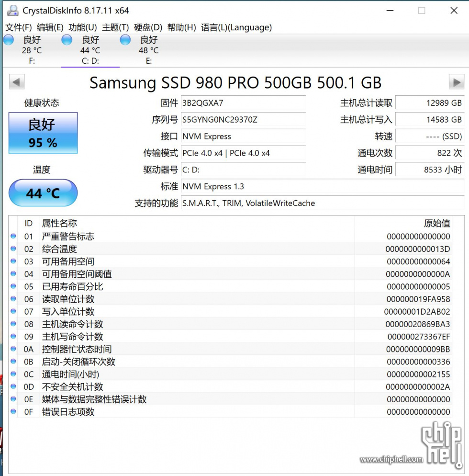Click status dot for attribute 0D 不安全关机计数
The width and height of the screenshot is (469, 476).
click(13, 386)
